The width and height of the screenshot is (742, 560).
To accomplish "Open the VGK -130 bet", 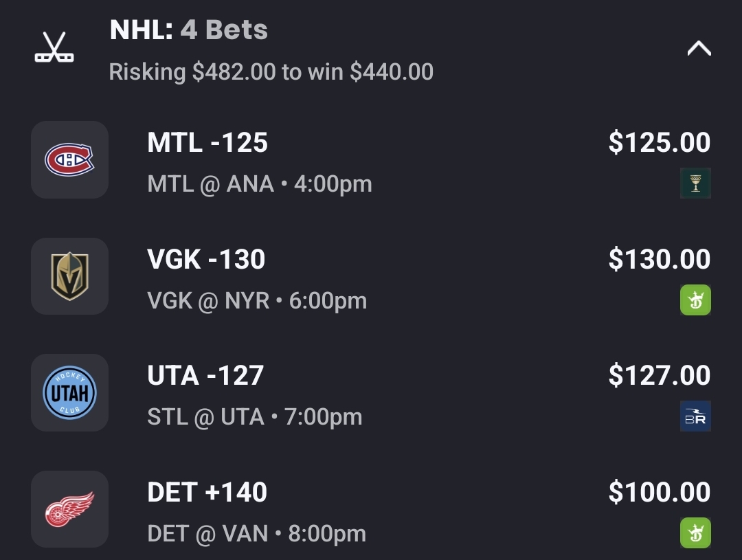I will click(206, 260).
